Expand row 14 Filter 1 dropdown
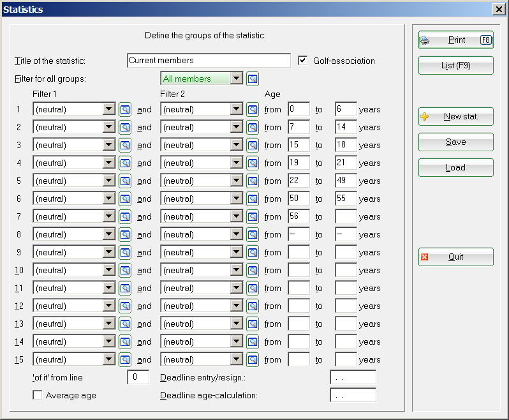Image resolution: width=509 pixels, height=420 pixels. [x=108, y=341]
